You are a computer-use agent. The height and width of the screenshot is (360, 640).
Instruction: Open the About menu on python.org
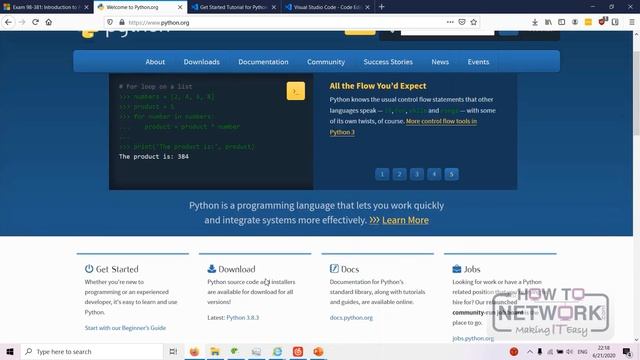pyautogui.click(x=155, y=62)
